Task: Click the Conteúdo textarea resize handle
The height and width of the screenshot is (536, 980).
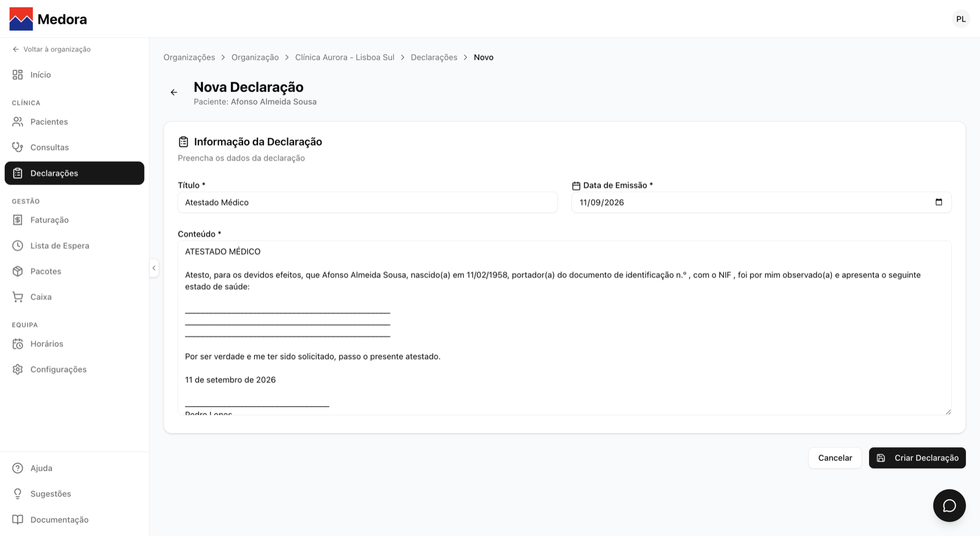Action: pos(948,412)
